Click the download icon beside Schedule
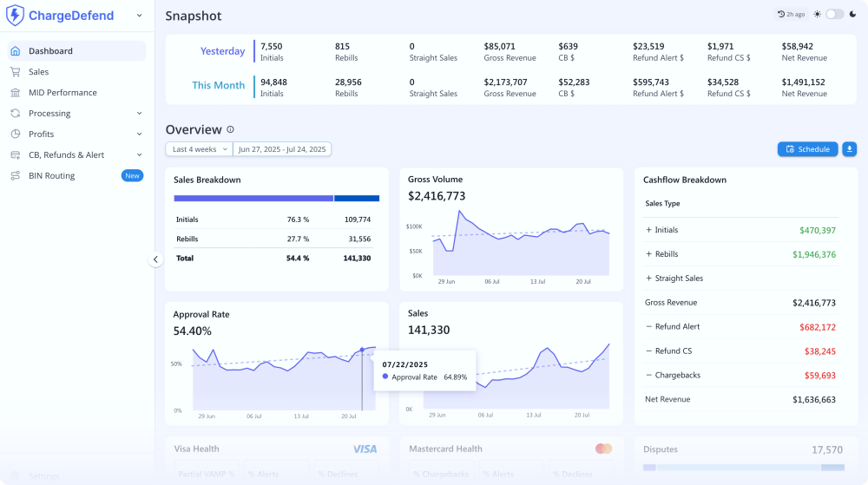868x485 pixels. [850, 149]
